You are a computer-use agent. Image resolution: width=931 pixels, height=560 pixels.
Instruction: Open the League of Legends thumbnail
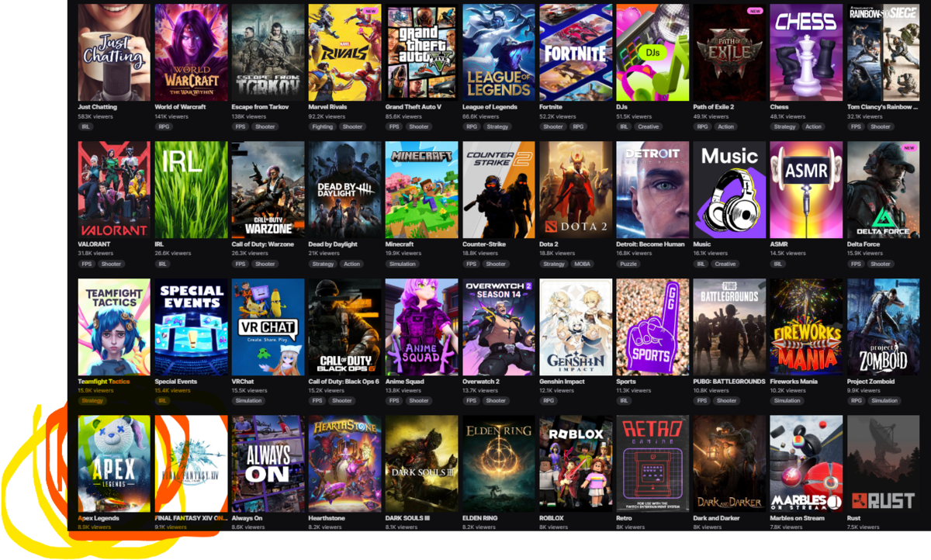pos(499,52)
